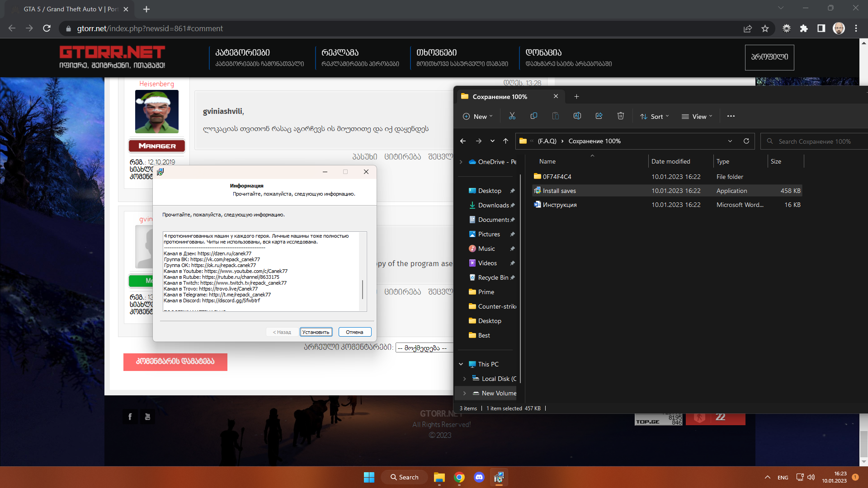Select the 0F74F4C4 folder
The image size is (868, 488).
(667, 177)
